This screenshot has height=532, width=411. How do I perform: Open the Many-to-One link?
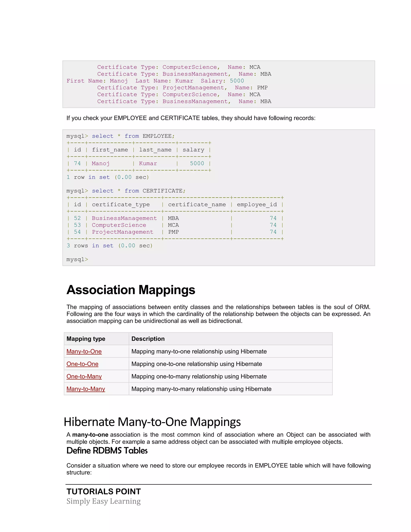84,351
